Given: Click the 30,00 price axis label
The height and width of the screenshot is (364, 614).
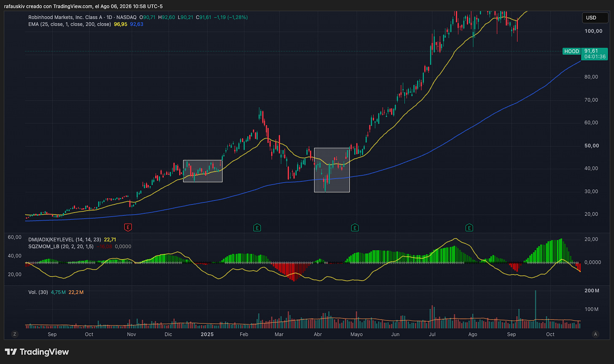Looking at the screenshot, I should pos(592,191).
